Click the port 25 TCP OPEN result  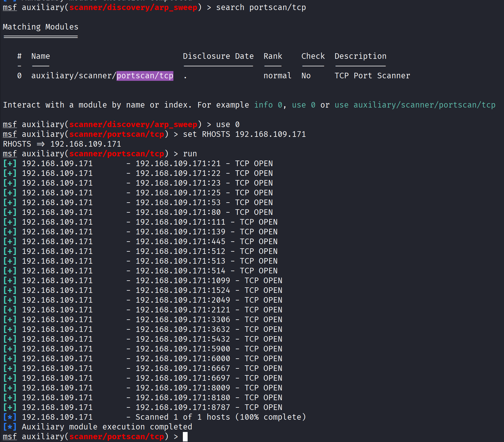coord(138,193)
